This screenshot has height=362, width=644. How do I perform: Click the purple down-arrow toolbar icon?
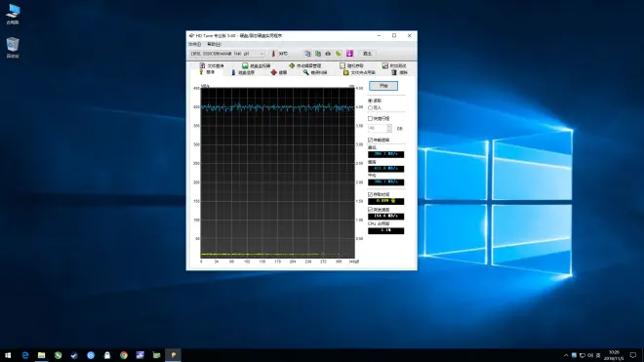(x=349, y=54)
